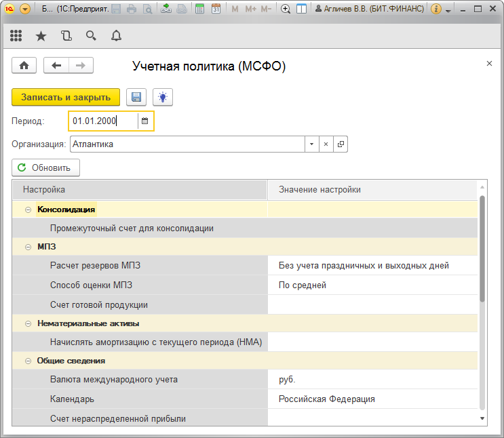Open notifications bell icon
The height and width of the screenshot is (438, 504).
coord(116,36)
